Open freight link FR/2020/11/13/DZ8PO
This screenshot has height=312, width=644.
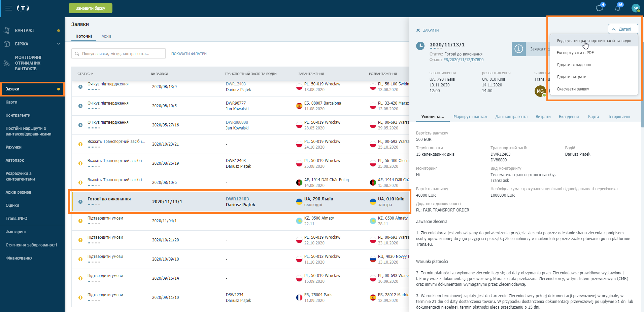pyautogui.click(x=464, y=60)
